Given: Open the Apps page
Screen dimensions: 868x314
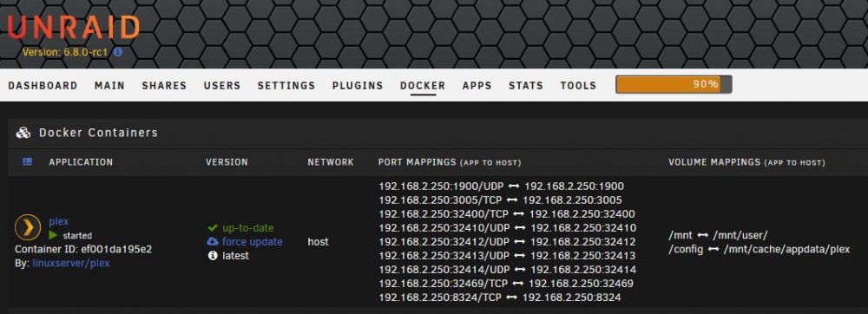Looking at the screenshot, I should tap(477, 86).
